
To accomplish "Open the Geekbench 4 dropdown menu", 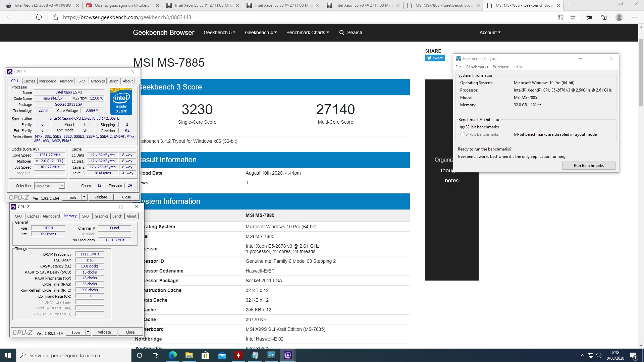I will [x=261, y=33].
